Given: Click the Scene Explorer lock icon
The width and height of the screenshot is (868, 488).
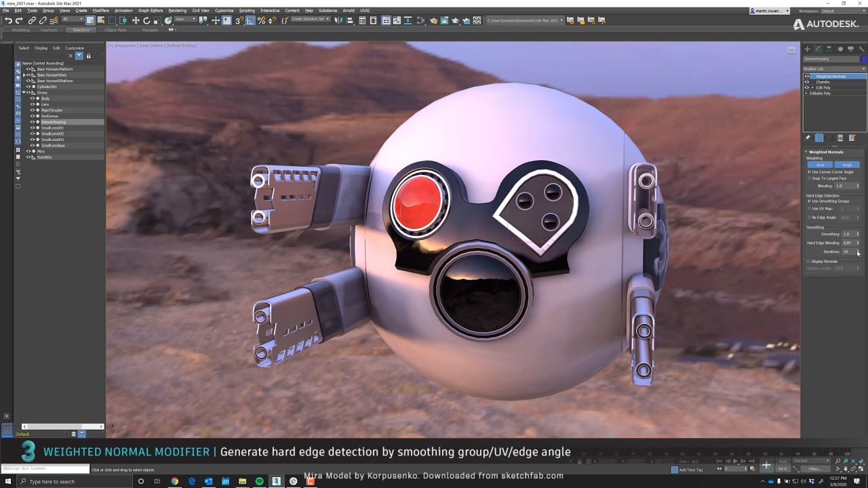Looking at the screenshot, I should point(88,56).
